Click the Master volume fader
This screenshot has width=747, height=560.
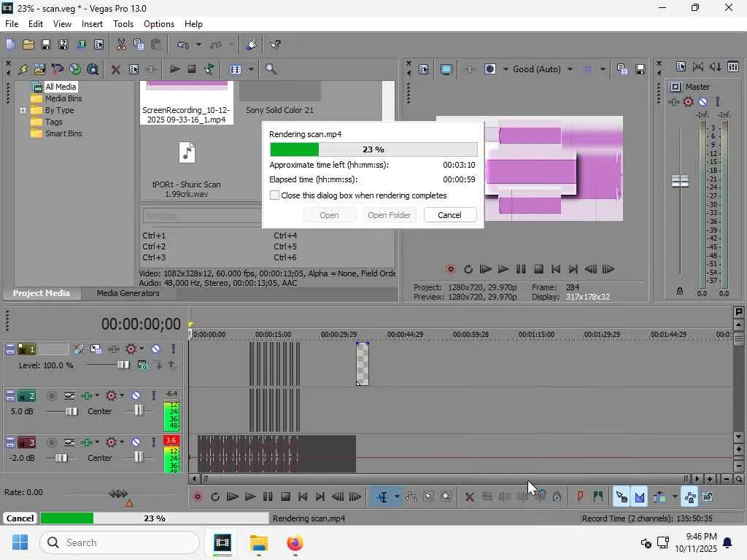click(680, 181)
